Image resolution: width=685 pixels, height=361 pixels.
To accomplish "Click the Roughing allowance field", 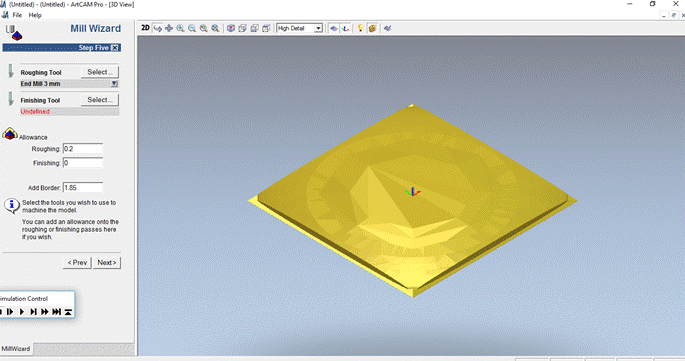I will (x=83, y=149).
